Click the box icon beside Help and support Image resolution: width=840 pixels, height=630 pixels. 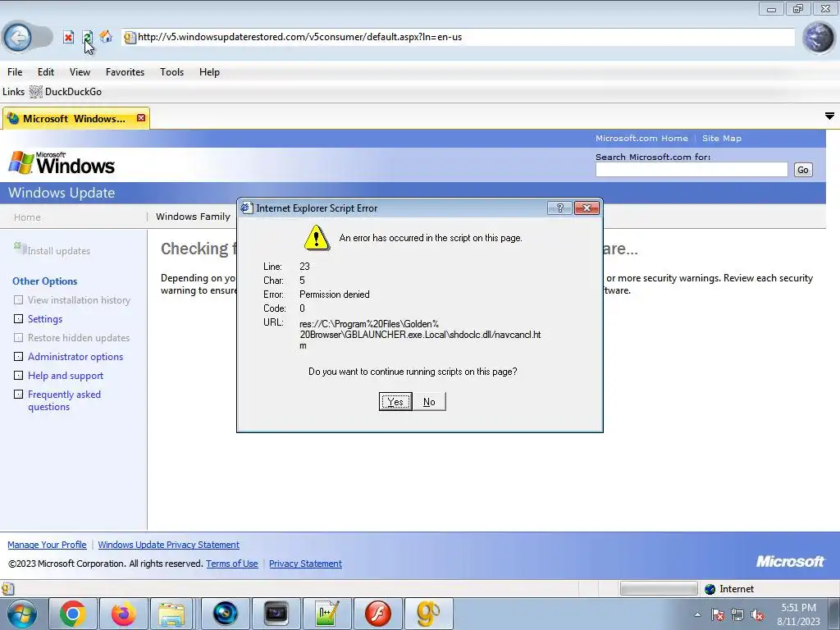(x=18, y=375)
